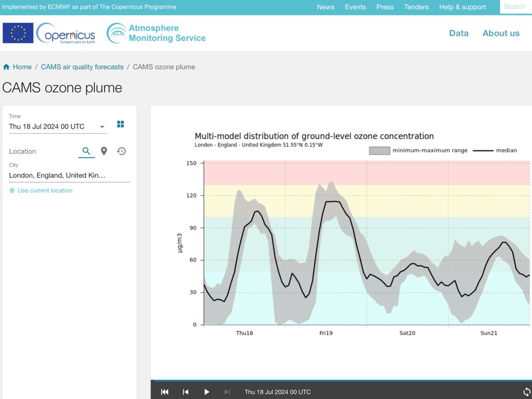Open Tenders in top bar
The image size is (532, 399).
pos(416,7)
